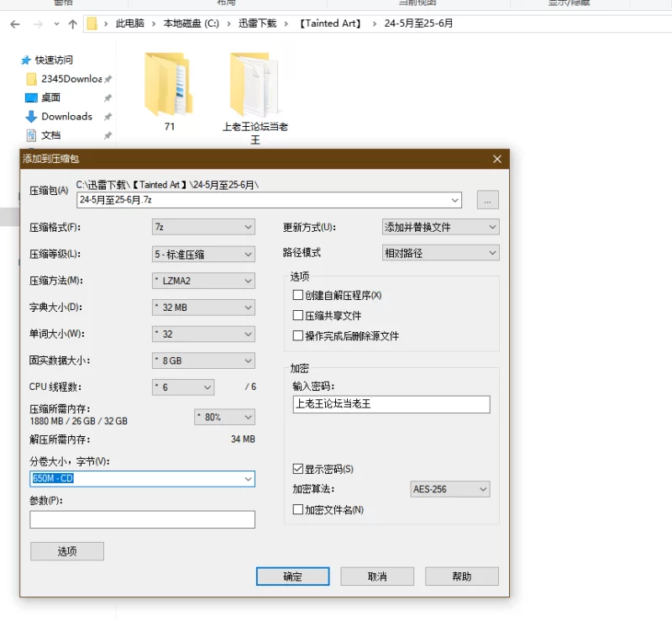Click 确定 to start compression
The height and width of the screenshot is (621, 672).
tap(292, 576)
